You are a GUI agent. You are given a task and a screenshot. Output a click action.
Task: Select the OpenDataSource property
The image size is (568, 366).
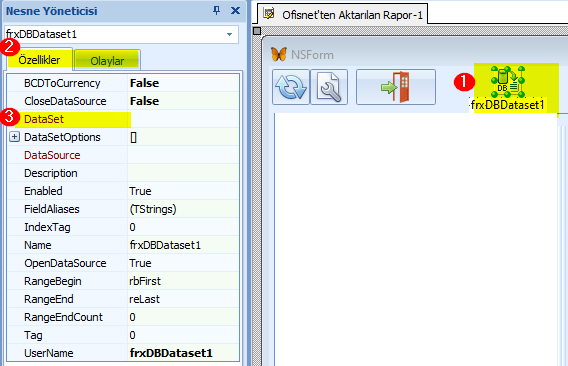pyautogui.click(x=65, y=263)
